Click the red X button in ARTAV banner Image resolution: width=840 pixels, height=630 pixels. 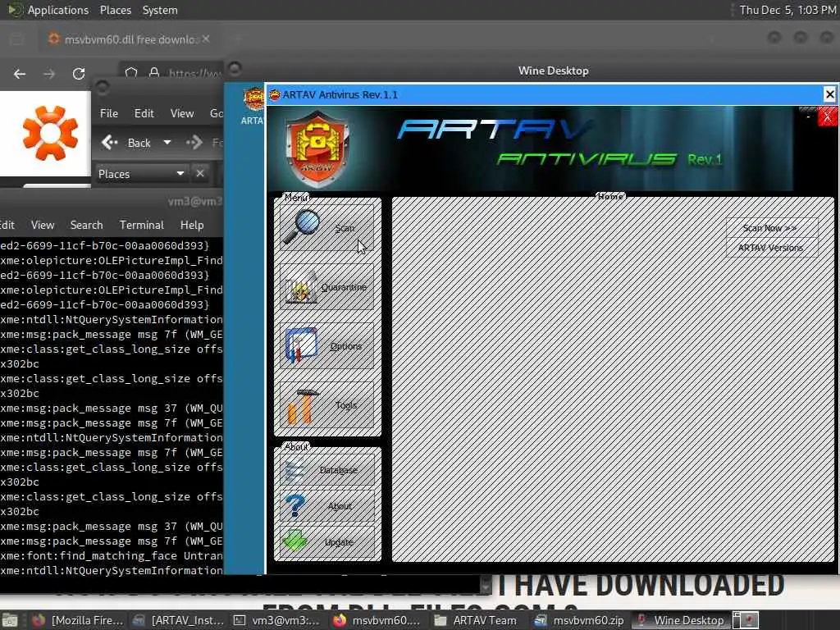[x=827, y=116]
